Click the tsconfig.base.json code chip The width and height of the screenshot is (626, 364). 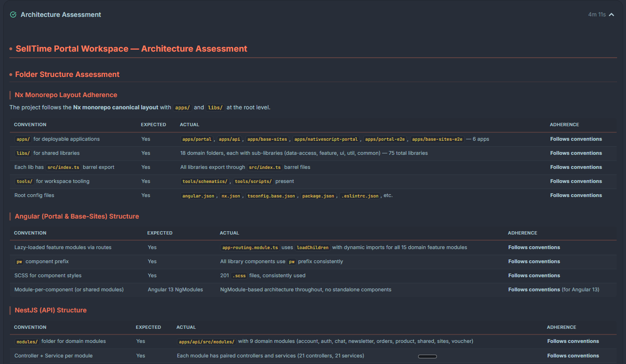(271, 196)
